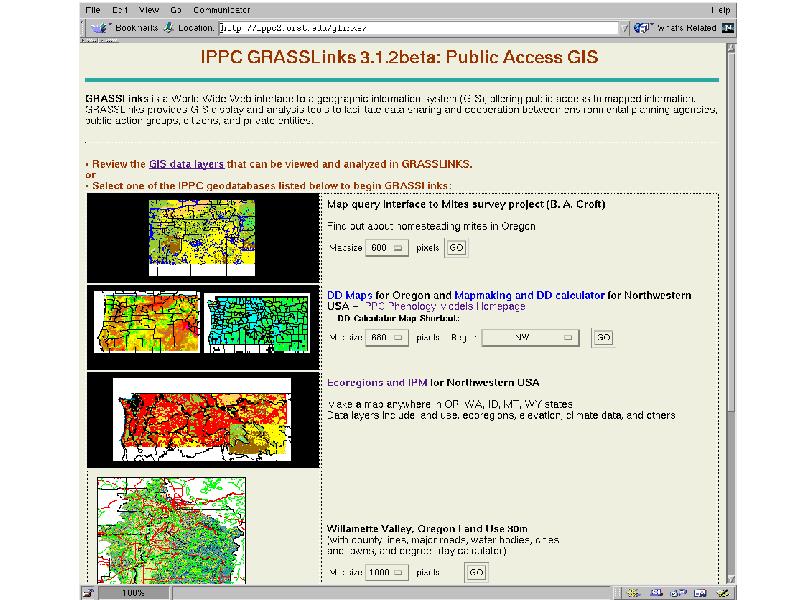This screenshot has height=600, width=800.
Task: Open DD Calculator Mapsize 680 dropdown
Action: 387,338
